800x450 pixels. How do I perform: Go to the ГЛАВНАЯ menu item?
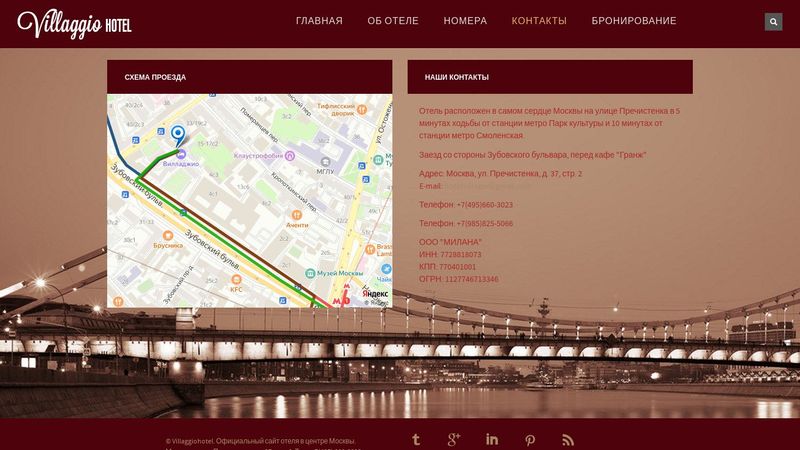[319, 21]
